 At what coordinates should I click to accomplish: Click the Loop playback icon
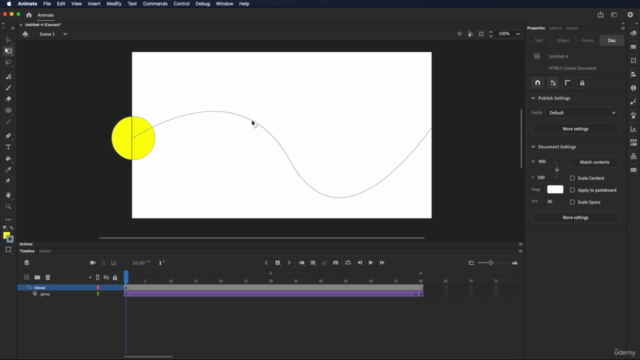(348, 263)
